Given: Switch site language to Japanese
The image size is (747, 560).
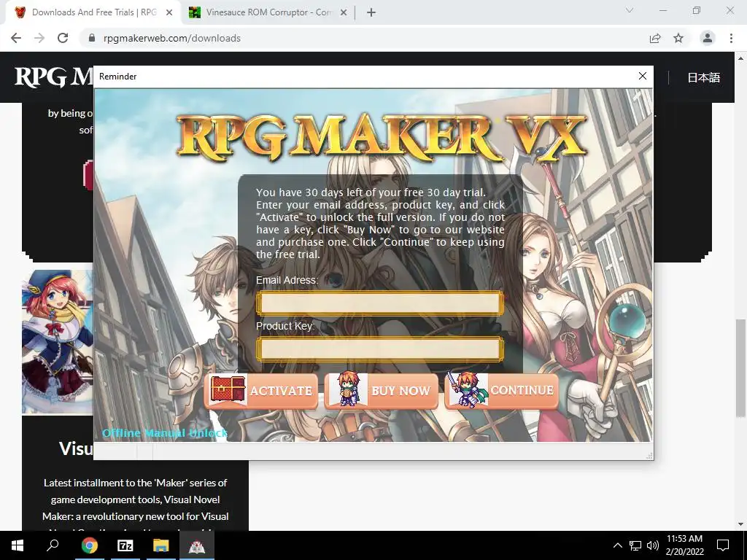Looking at the screenshot, I should click(704, 77).
